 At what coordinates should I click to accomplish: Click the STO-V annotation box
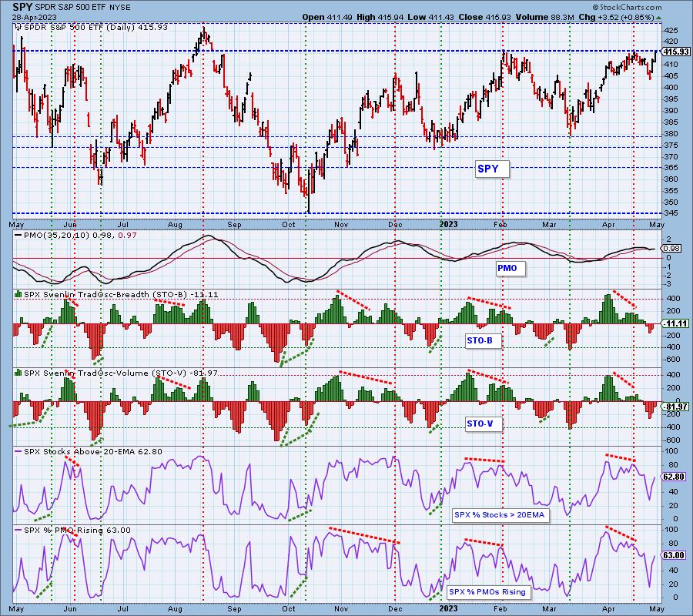pos(484,423)
